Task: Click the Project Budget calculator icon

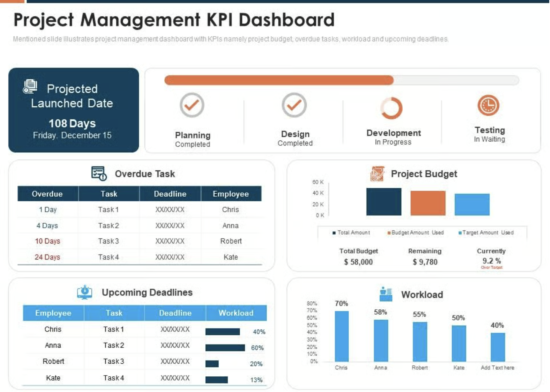Action: point(377,174)
